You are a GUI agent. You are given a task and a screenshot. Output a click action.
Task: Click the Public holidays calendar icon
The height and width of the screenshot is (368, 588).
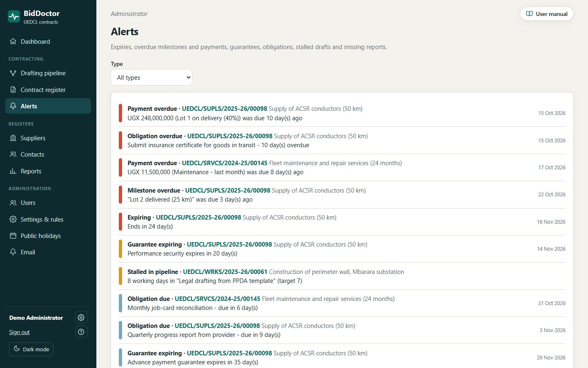point(13,236)
